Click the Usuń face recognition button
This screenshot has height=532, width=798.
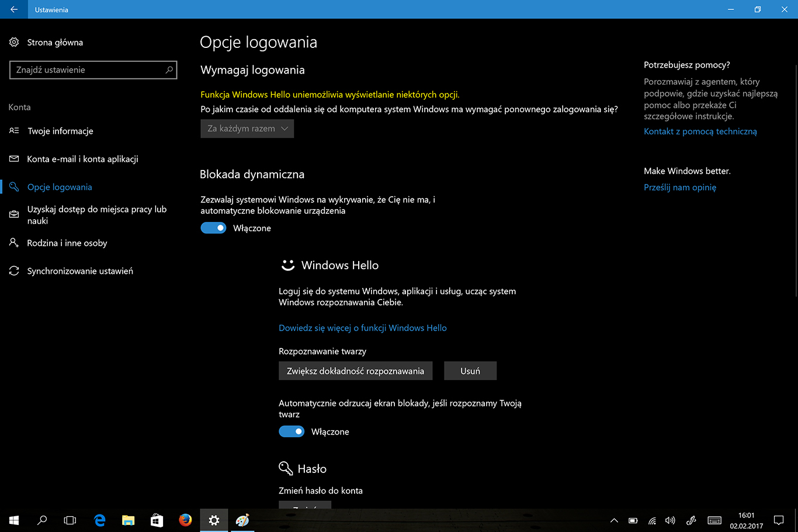coord(470,371)
